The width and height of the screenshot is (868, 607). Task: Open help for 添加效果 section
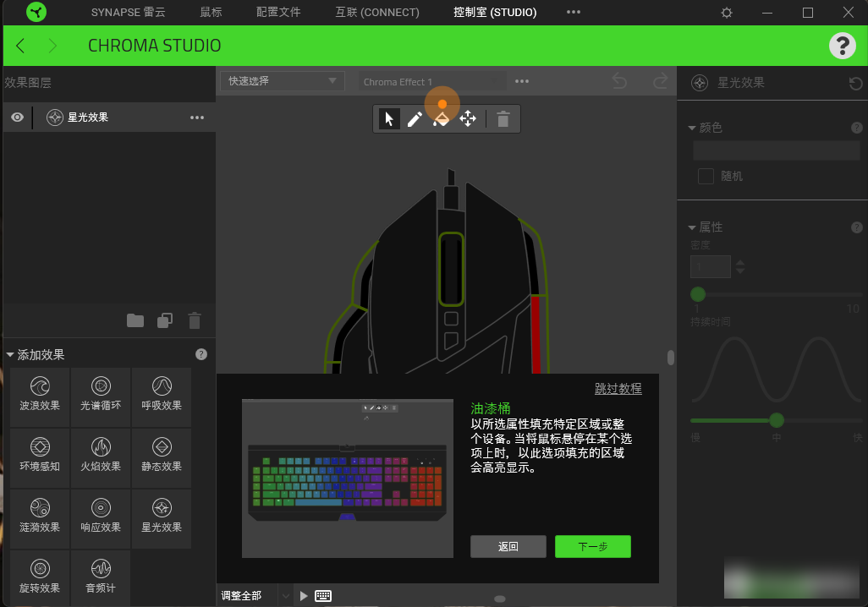[201, 354]
